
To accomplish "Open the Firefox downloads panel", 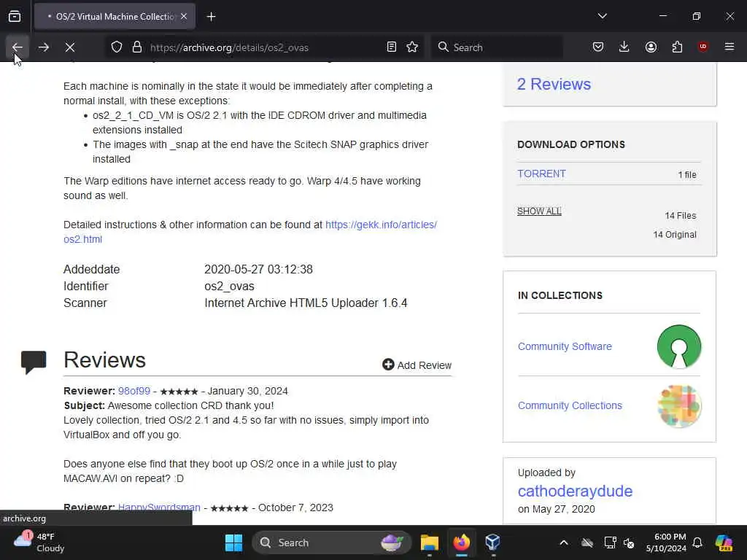I will [624, 47].
